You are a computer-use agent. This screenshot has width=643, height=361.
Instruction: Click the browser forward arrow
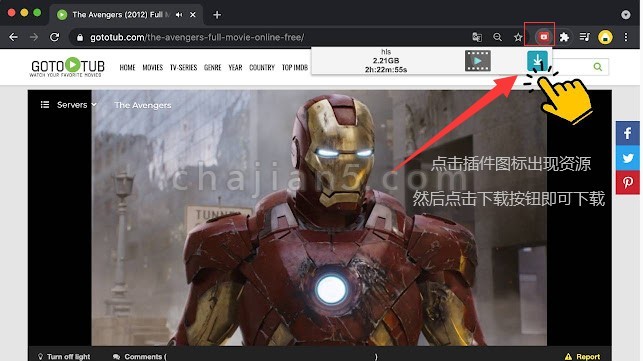pos(34,37)
